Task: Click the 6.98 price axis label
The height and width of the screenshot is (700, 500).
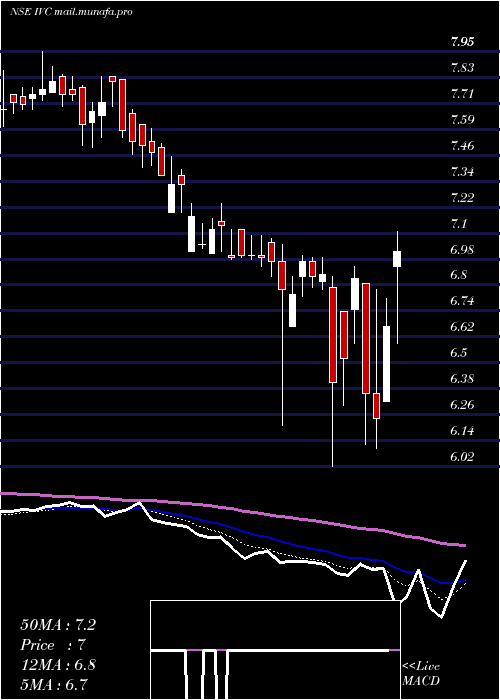Action: (x=462, y=250)
